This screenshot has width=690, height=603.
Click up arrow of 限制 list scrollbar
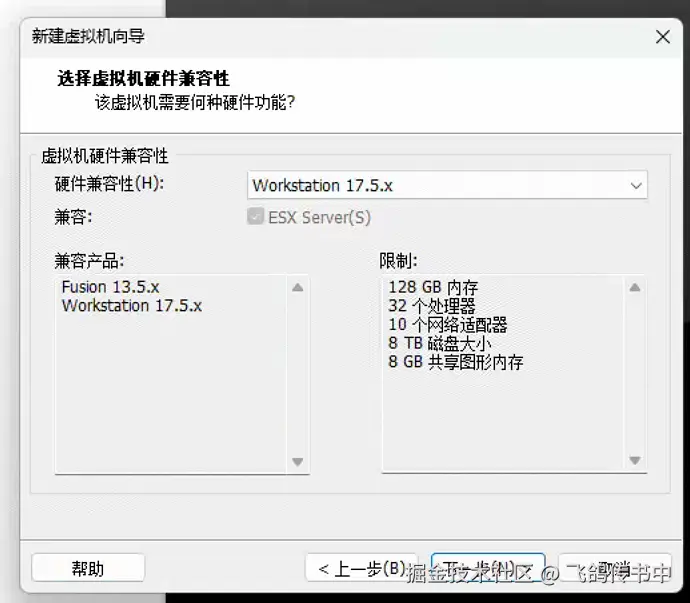click(x=635, y=287)
